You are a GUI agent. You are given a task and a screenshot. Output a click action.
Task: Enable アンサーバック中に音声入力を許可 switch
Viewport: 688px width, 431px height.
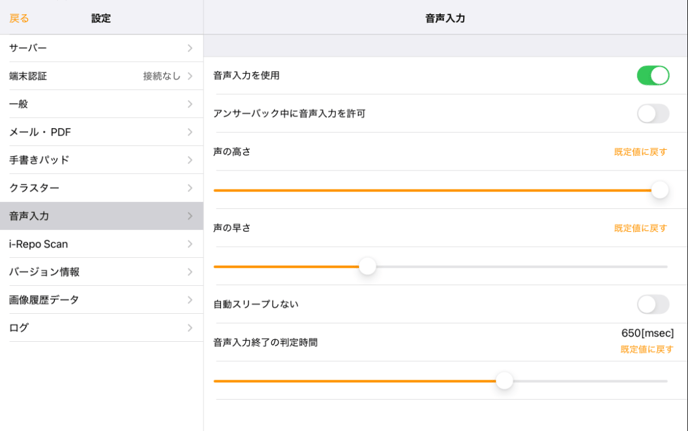pyautogui.click(x=653, y=114)
